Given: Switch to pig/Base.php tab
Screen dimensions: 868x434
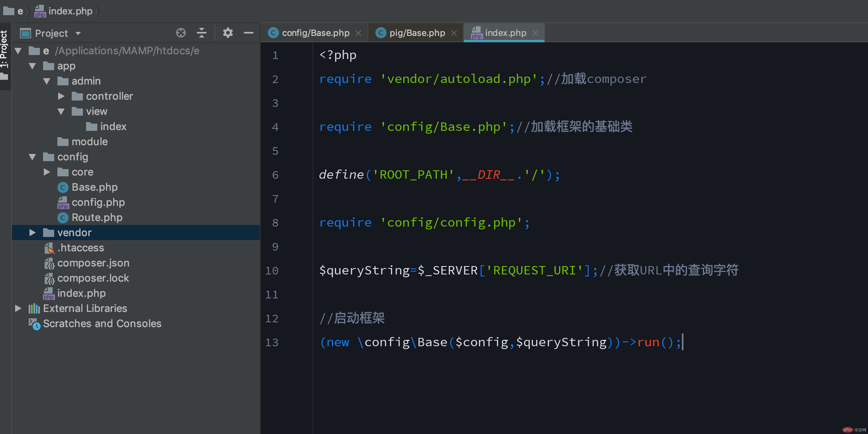Looking at the screenshot, I should [417, 33].
